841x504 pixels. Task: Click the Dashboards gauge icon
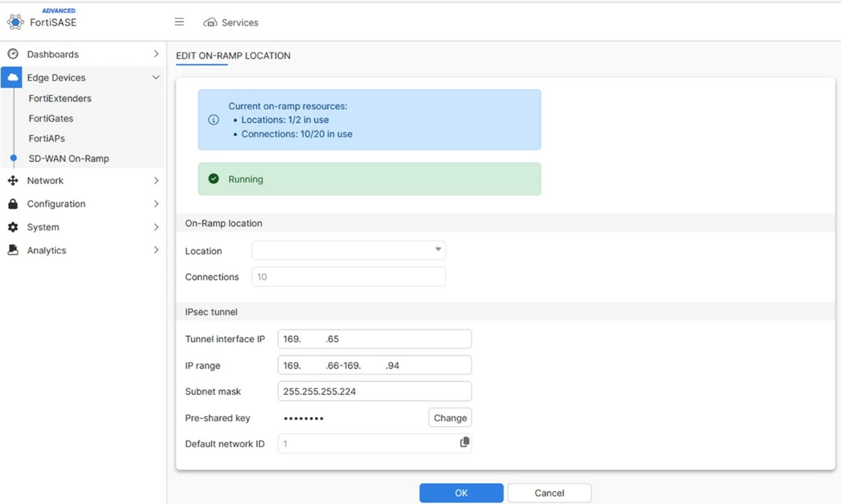tap(13, 54)
